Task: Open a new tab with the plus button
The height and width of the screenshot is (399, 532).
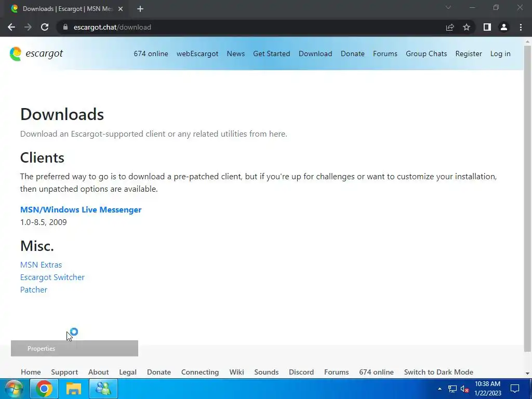Action: pos(140,9)
